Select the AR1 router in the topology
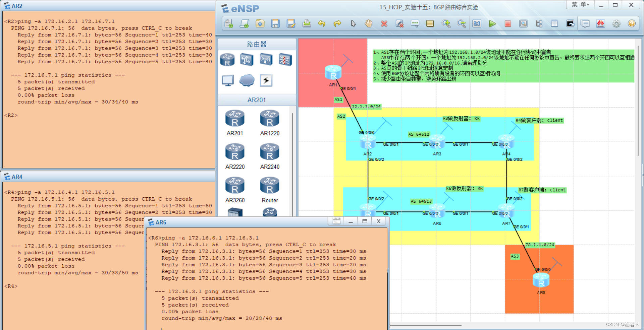The width and height of the screenshot is (644, 330). [333, 72]
